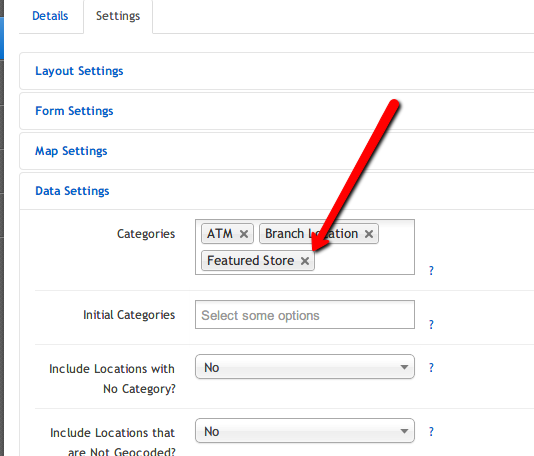Open help for Categories field
Screen dimensions: 534x456
click(x=431, y=271)
